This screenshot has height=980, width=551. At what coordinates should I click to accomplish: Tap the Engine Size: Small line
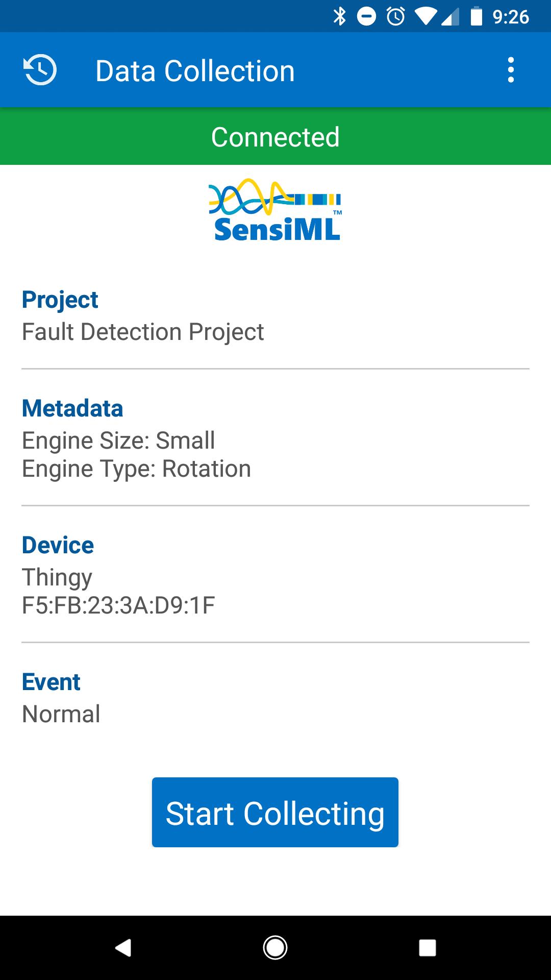[118, 440]
